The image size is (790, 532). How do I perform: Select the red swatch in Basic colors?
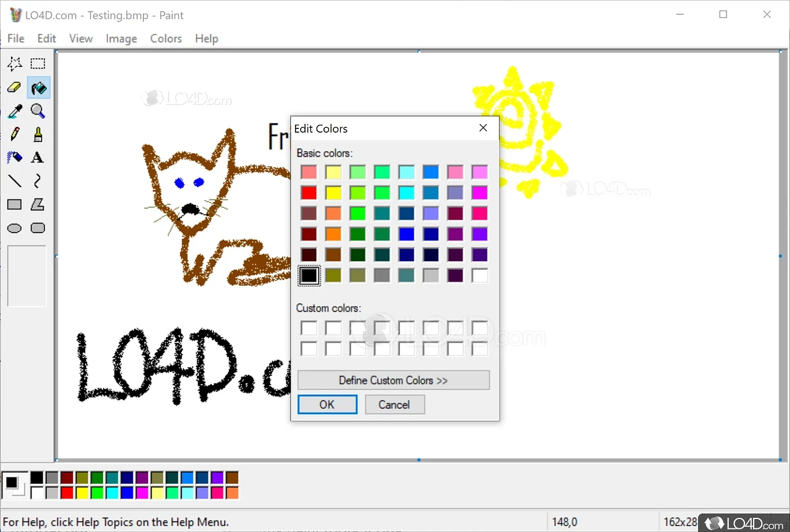pos(309,192)
